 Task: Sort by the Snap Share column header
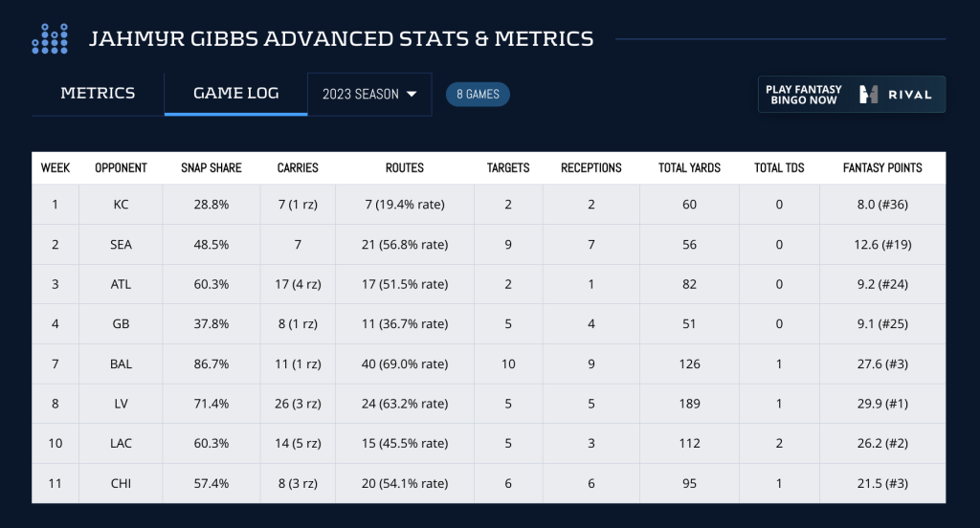212,167
